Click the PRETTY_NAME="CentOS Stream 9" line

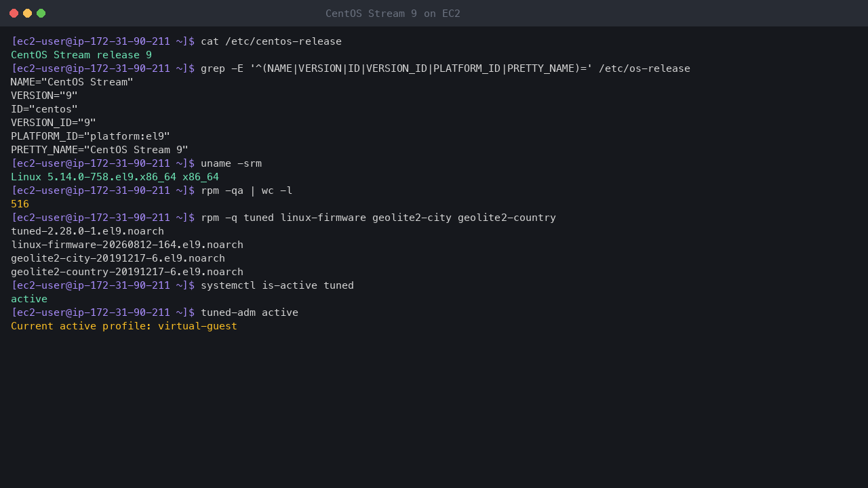tap(100, 150)
